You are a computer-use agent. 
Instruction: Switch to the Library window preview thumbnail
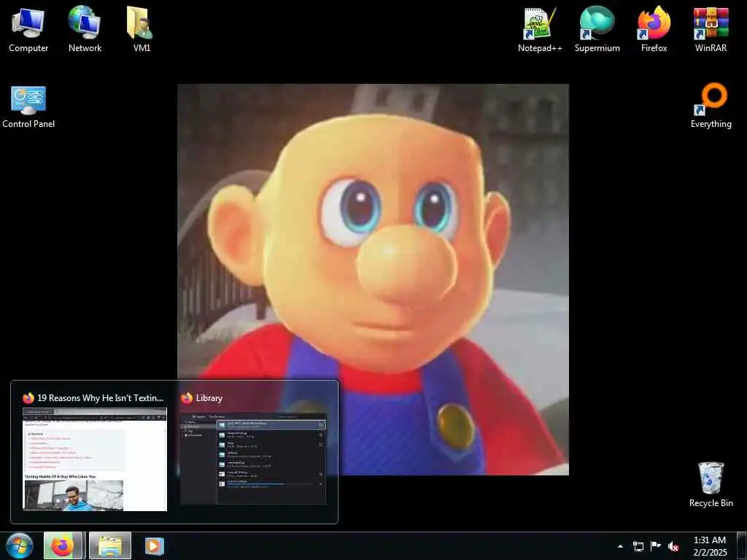(253, 459)
